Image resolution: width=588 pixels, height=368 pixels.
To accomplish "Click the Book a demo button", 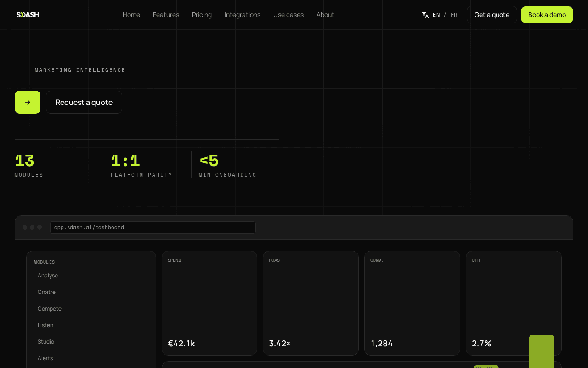I will click(x=547, y=15).
